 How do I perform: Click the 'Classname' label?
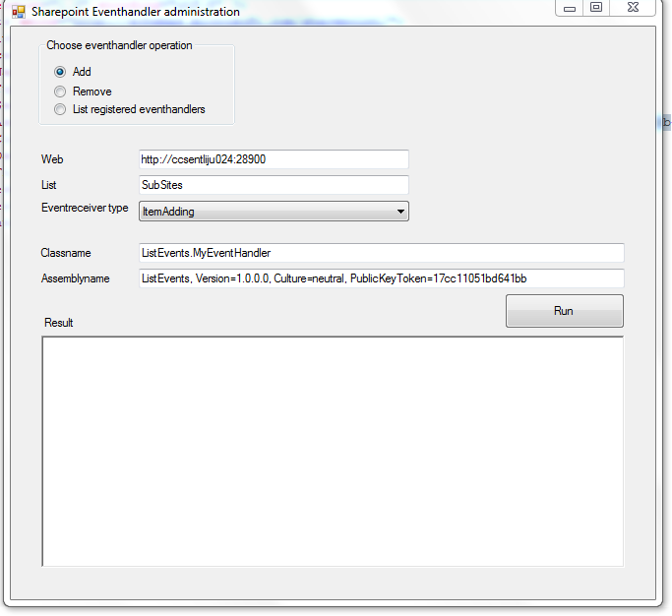coord(66,253)
